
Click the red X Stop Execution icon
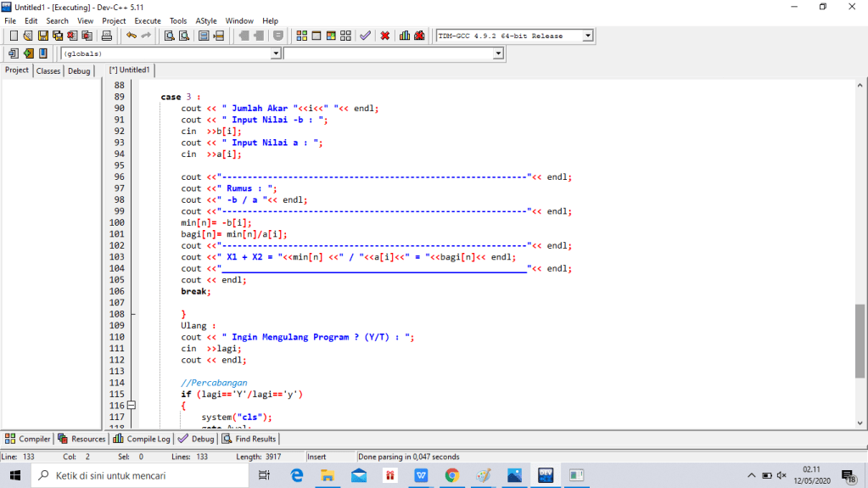click(384, 36)
